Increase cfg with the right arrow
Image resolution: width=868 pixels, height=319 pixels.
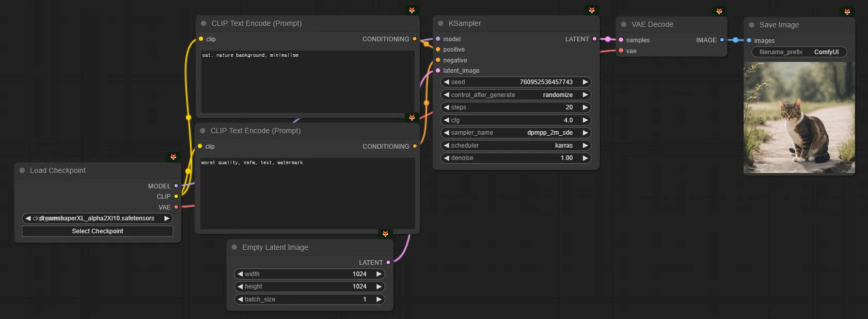coord(585,120)
